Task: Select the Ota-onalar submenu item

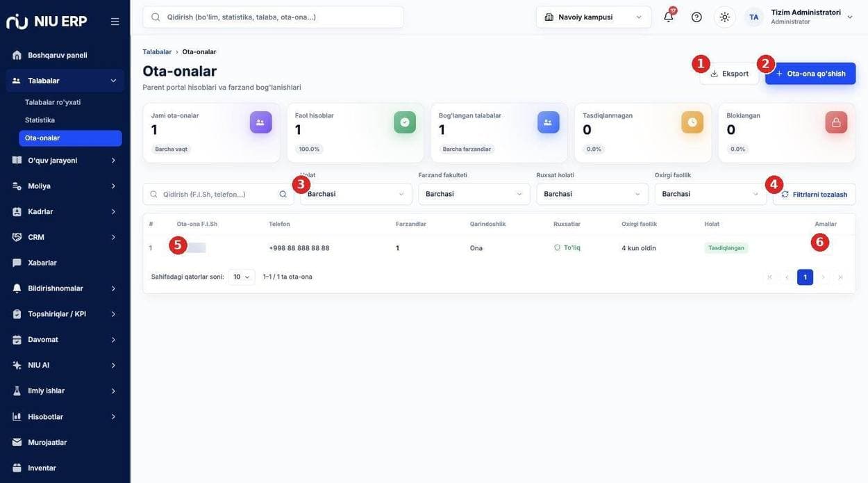Action: click(71, 138)
